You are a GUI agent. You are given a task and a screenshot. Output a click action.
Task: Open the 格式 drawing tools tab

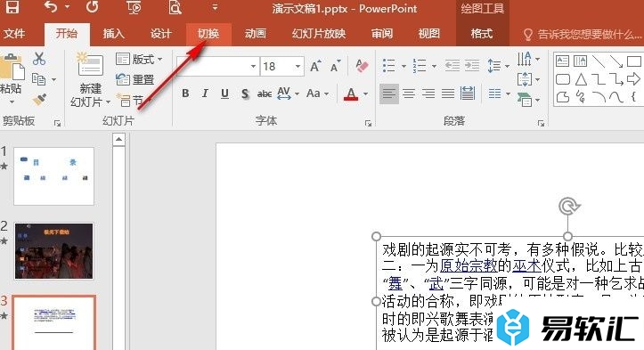click(x=481, y=34)
